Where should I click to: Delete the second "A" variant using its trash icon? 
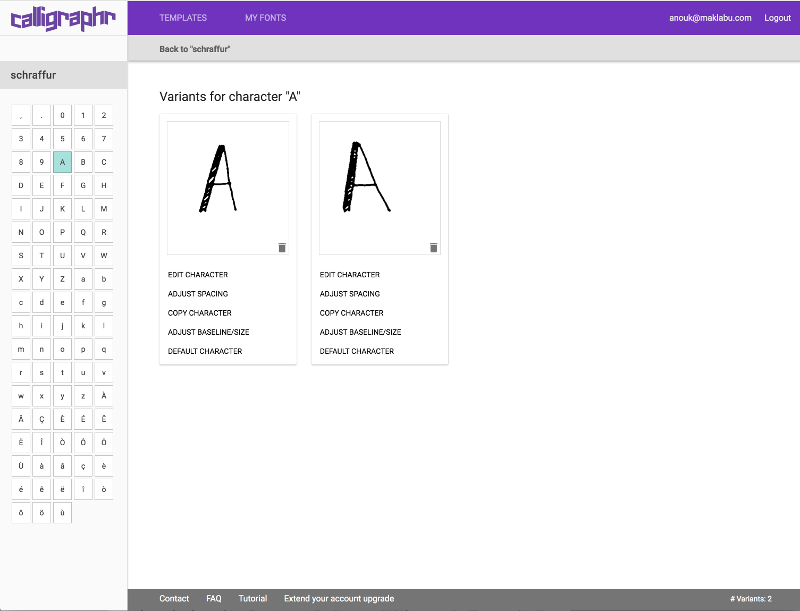[433, 247]
